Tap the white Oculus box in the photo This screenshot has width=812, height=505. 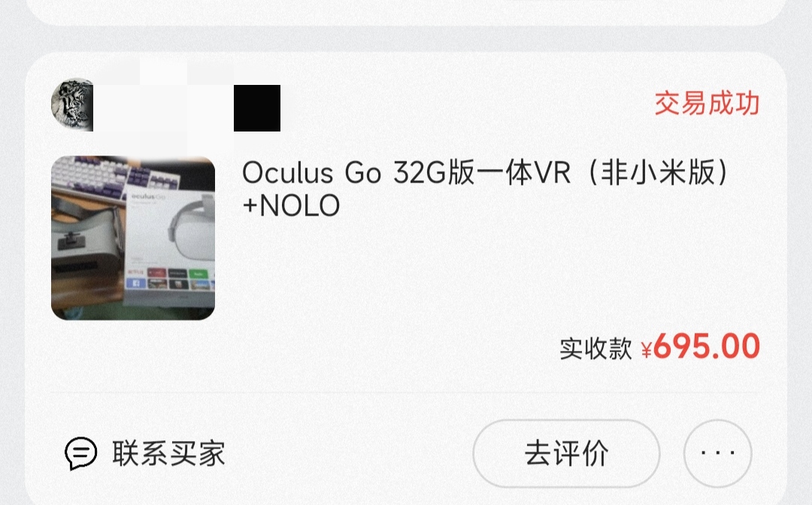[171, 243]
